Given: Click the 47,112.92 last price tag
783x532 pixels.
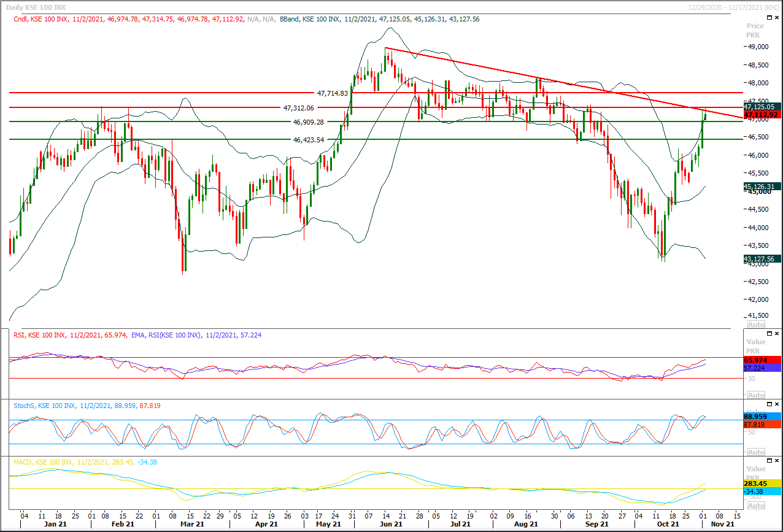Looking at the screenshot, I should pyautogui.click(x=761, y=115).
